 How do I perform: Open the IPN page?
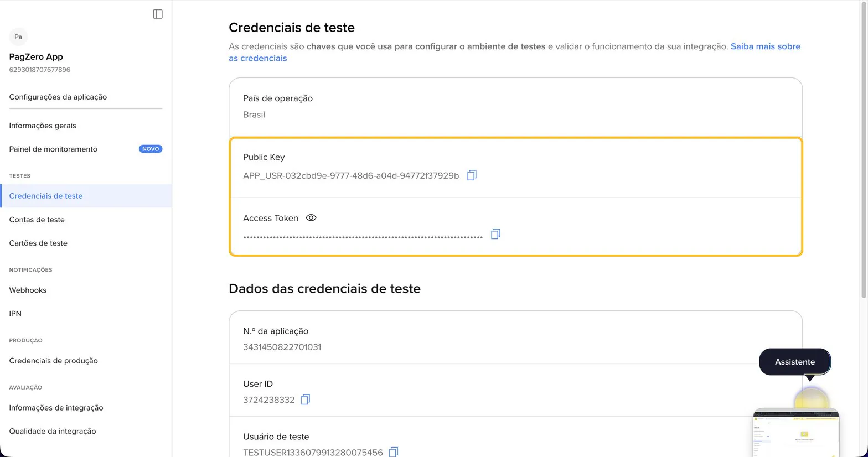15,314
